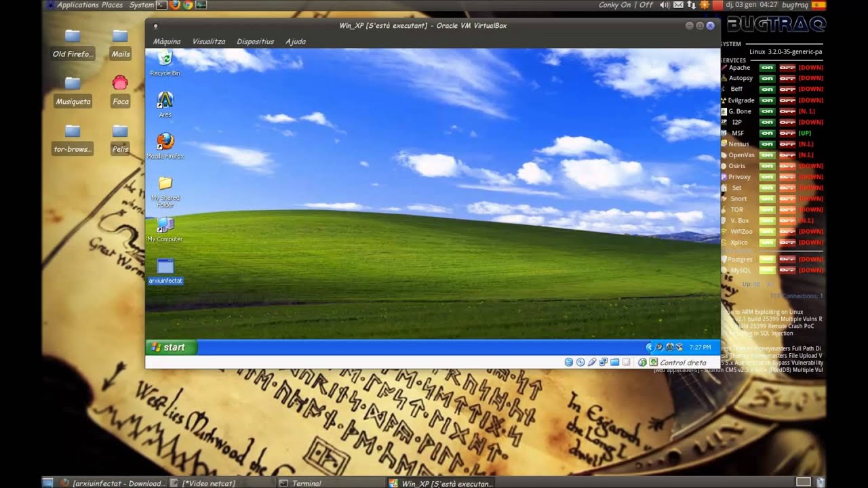Click the VirtualBox host key capture icon
The image size is (868, 488).
(x=654, y=363)
